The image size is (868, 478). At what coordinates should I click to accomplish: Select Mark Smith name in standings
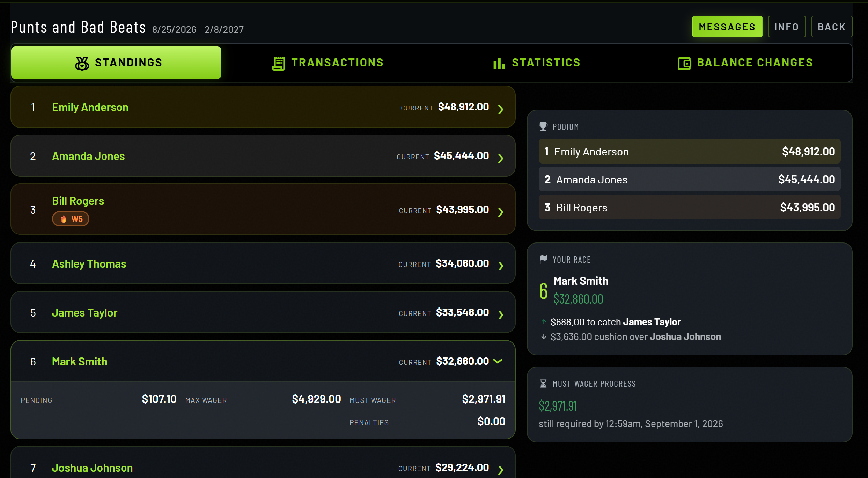point(80,362)
